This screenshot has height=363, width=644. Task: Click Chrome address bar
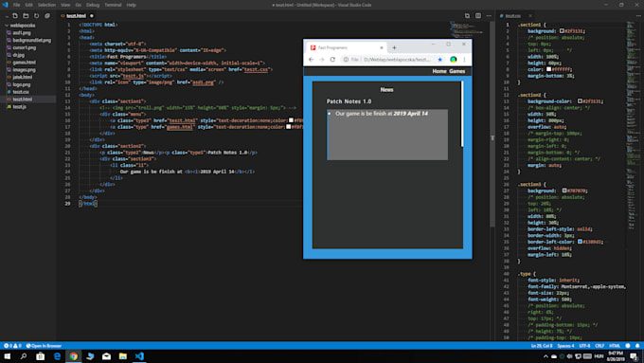[x=392, y=60]
